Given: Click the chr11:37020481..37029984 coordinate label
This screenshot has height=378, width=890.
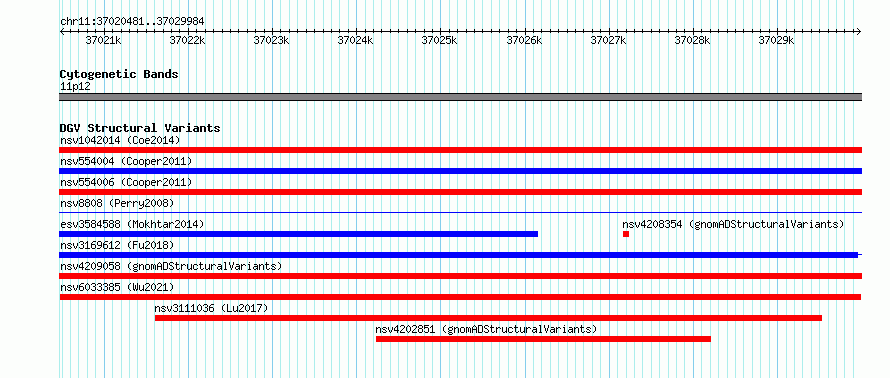Looking at the screenshot, I should click(x=132, y=22).
